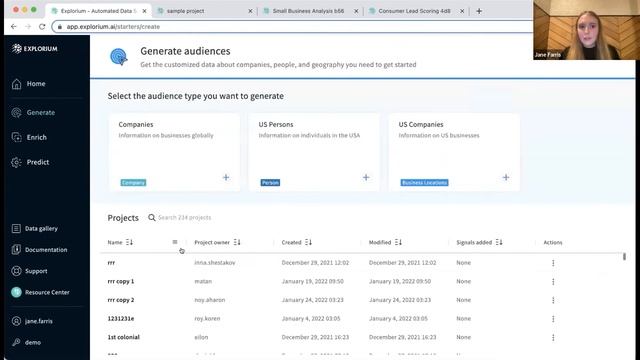Reload the browser page
Screen dimensions: 640x360
point(42,27)
